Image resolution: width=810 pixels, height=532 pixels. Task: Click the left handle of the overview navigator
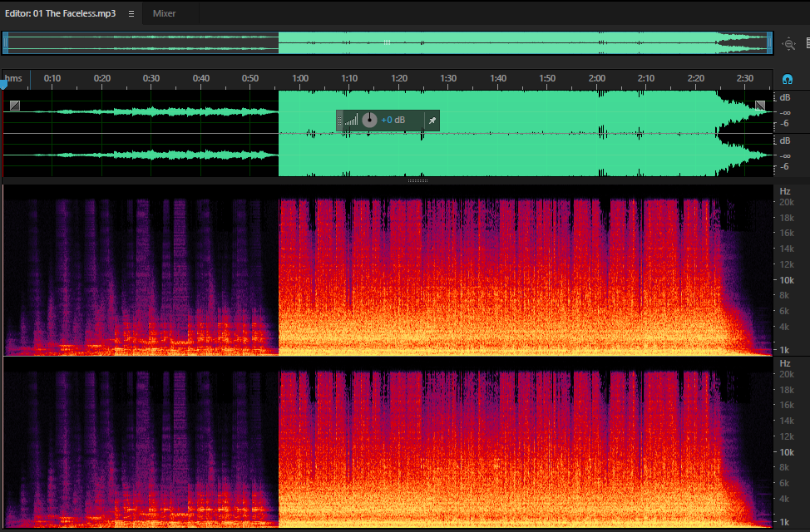[x=5, y=43]
